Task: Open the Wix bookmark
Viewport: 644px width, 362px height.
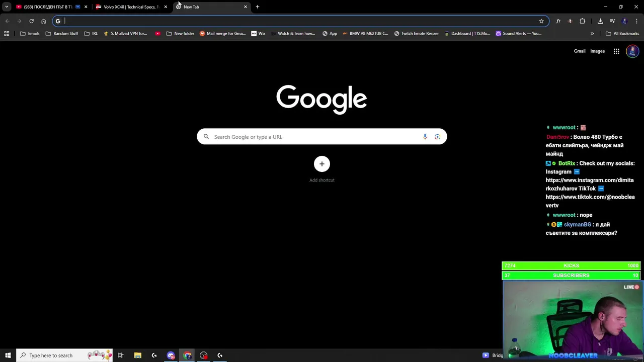Action: click(258, 34)
